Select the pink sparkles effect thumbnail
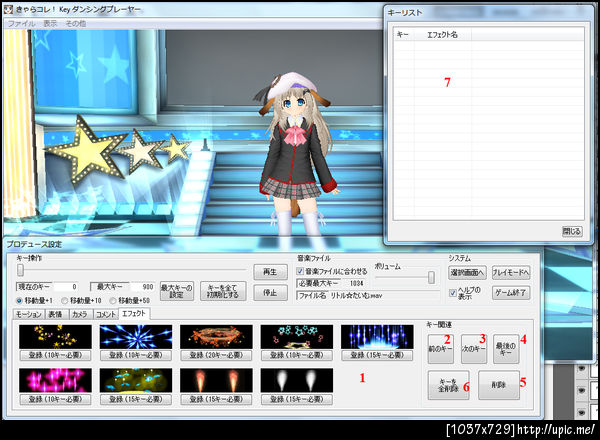The image size is (600, 440). click(55, 380)
